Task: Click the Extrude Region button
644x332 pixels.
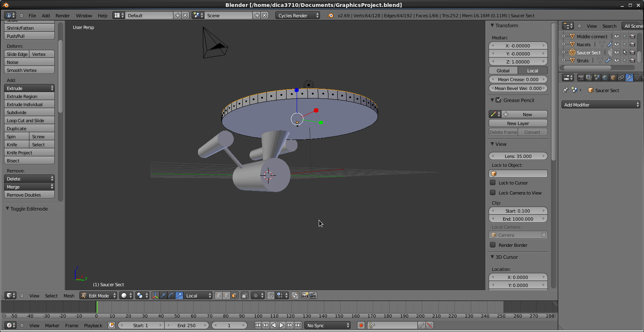Action: 29,96
